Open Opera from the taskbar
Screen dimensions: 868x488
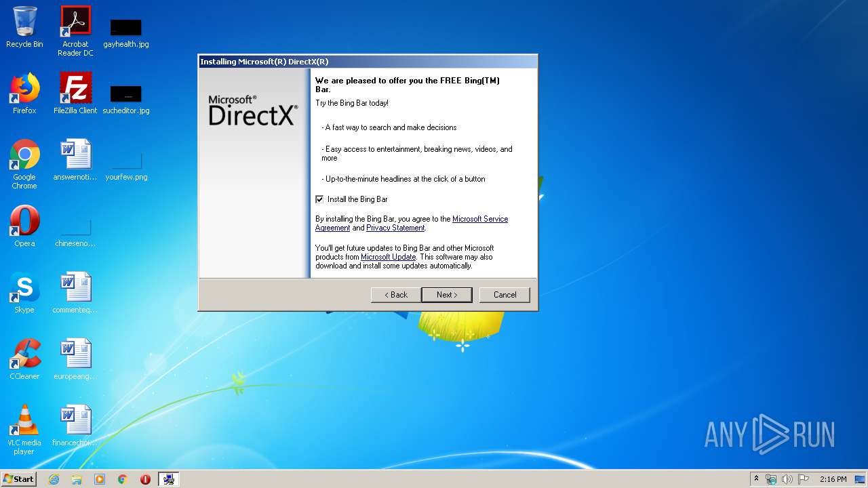coord(145,479)
